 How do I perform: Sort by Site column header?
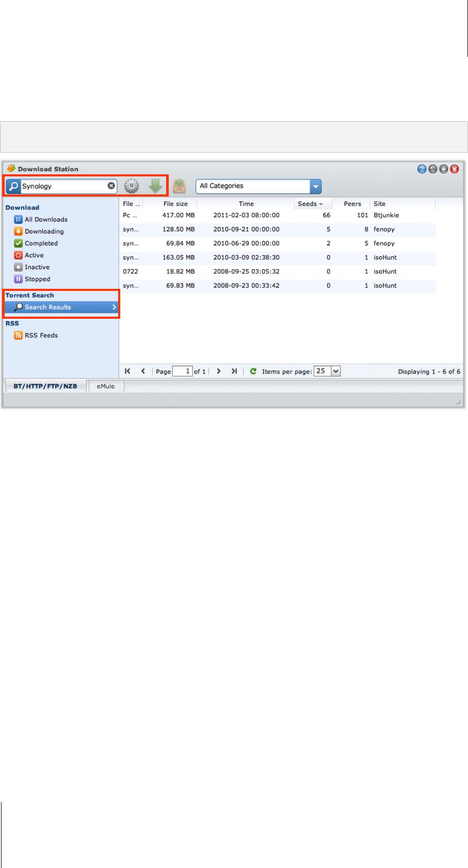(402, 204)
